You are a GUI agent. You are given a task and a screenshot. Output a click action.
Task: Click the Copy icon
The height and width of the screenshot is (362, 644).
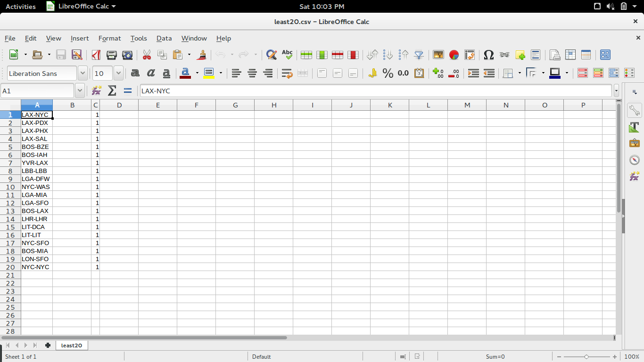click(x=162, y=55)
